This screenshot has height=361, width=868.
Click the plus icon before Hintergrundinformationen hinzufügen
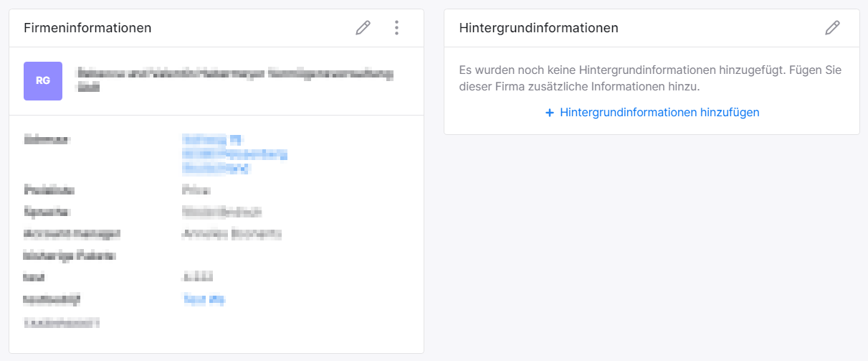point(550,113)
